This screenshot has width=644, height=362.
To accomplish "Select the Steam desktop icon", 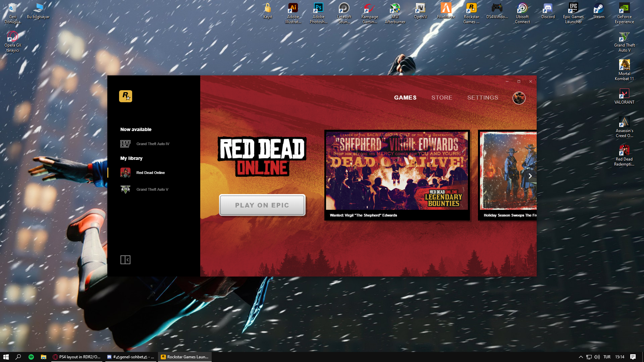I will pyautogui.click(x=599, y=11).
